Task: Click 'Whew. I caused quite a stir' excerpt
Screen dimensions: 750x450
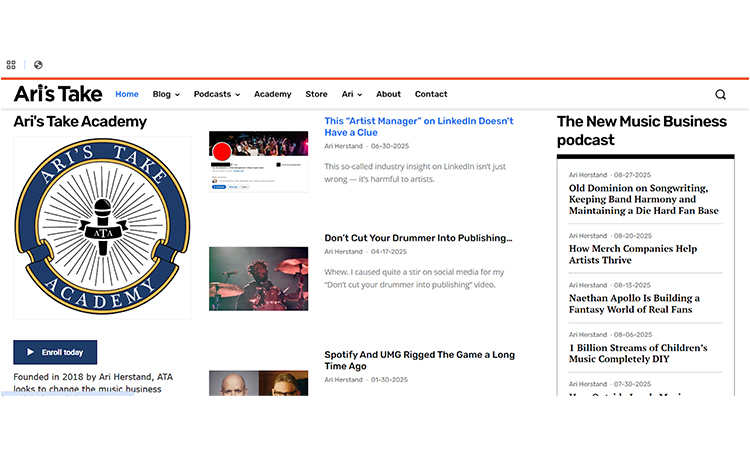Action: pos(414,278)
